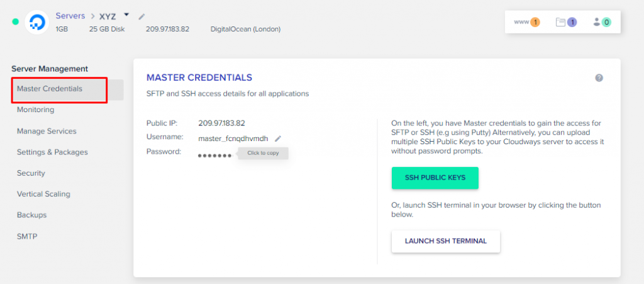
Task: Launch SSH Terminal in the browser
Action: pyautogui.click(x=445, y=241)
